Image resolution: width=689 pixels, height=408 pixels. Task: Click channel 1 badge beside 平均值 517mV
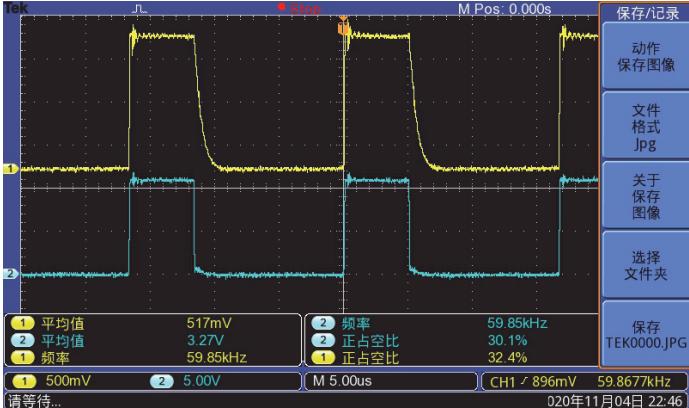tap(21, 324)
